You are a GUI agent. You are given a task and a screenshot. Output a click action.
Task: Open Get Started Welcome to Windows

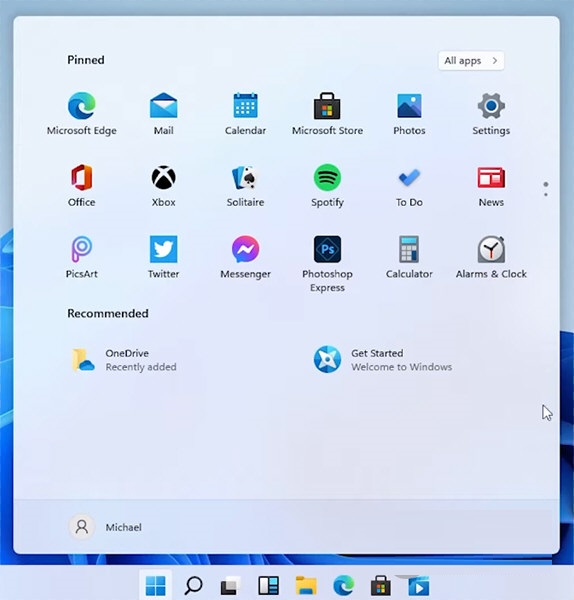(x=383, y=360)
